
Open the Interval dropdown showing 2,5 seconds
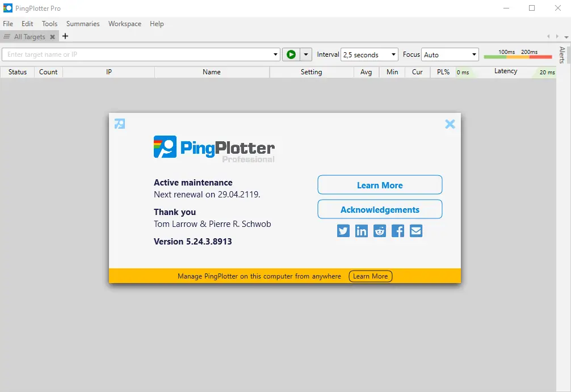370,54
